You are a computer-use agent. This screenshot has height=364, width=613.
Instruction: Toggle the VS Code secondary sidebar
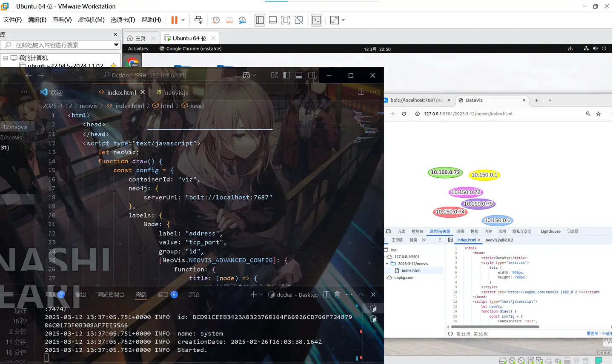pyautogui.click(x=312, y=75)
